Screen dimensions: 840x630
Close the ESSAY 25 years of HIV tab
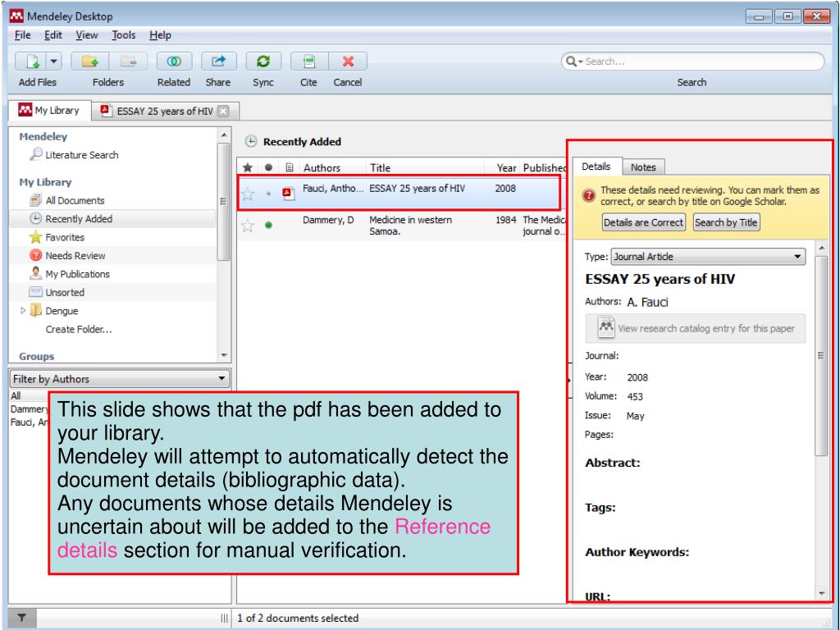[x=223, y=111]
